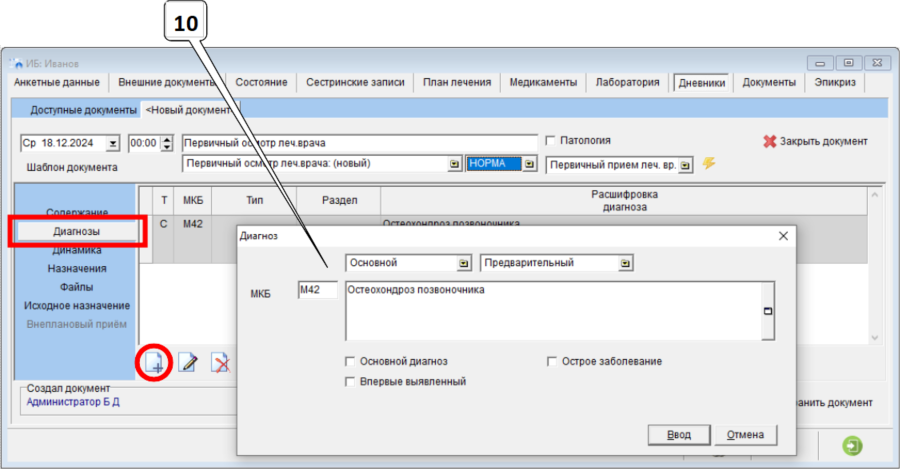Viewport: 900px width, 469px height.
Task: Enable the Основной диагноз checkbox
Action: pyautogui.click(x=350, y=361)
